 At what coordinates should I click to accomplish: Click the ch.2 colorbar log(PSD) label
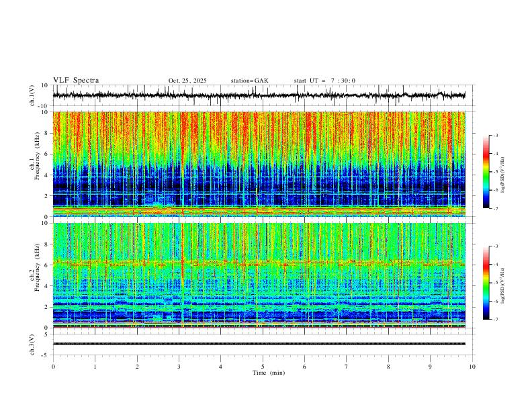pos(503,286)
